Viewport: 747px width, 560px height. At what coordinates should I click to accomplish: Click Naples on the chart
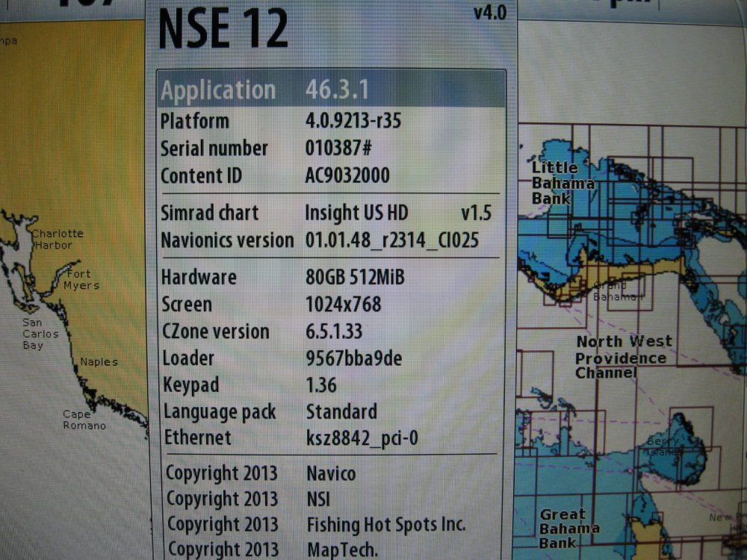99,362
